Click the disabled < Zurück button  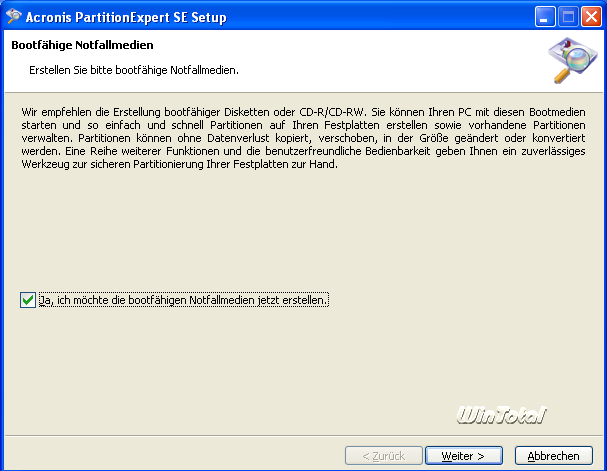384,456
